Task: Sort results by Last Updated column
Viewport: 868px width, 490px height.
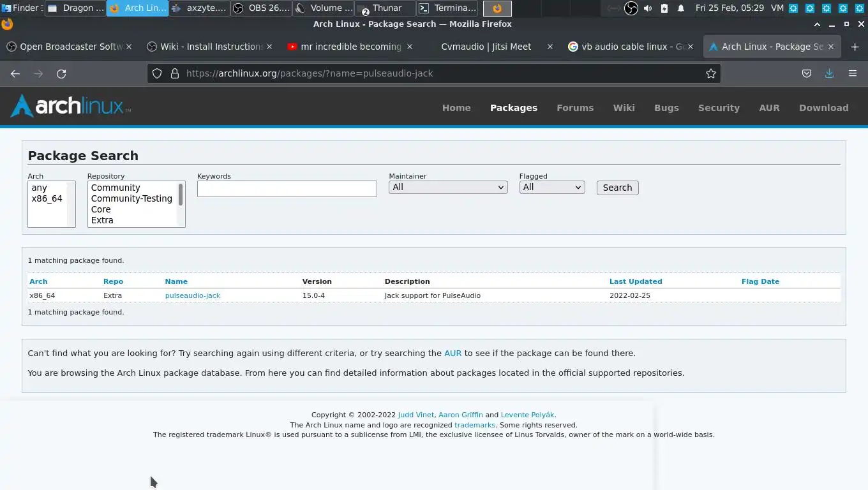Action: click(636, 281)
